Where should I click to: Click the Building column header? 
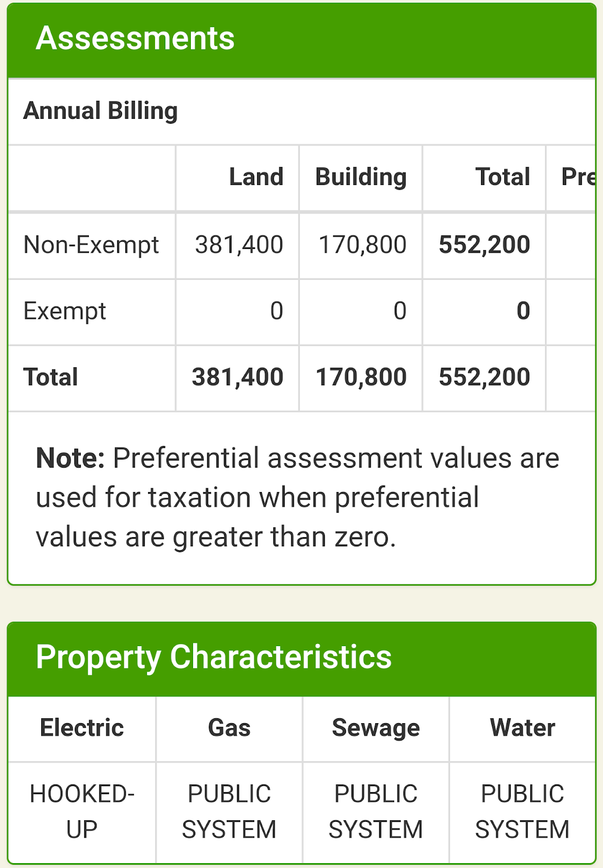[361, 177]
